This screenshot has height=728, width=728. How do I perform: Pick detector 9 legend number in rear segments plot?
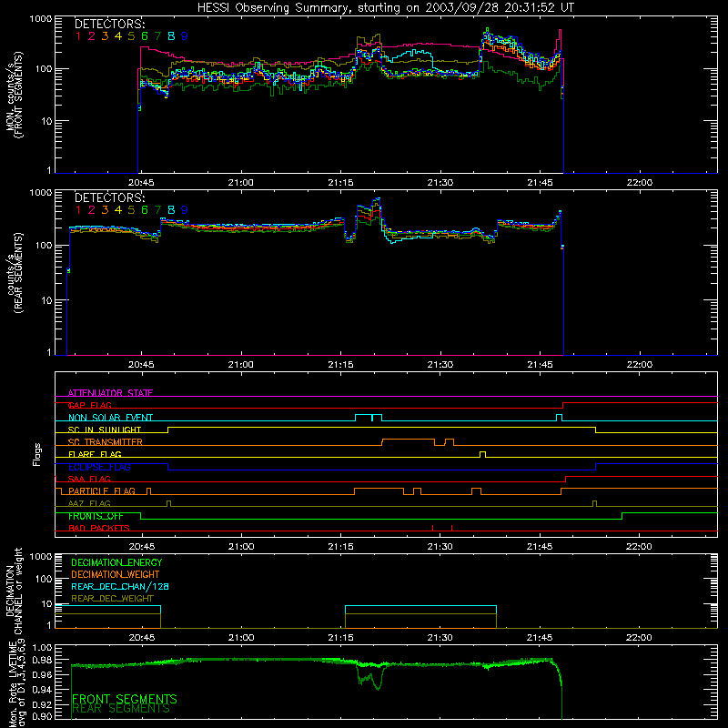tap(185, 210)
